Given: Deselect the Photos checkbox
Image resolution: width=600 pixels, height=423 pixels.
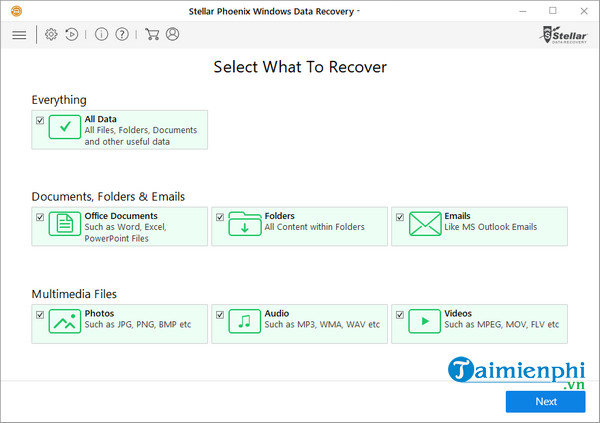Looking at the screenshot, I should pos(40,314).
